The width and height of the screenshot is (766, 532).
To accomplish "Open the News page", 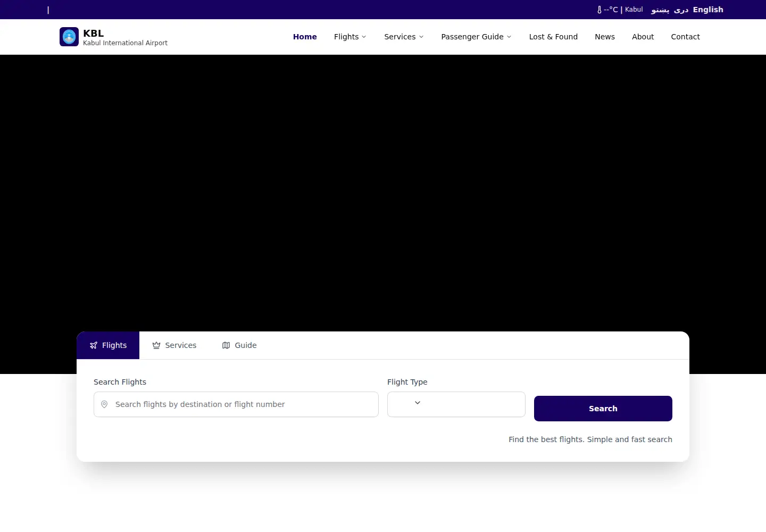I will 605,37.
